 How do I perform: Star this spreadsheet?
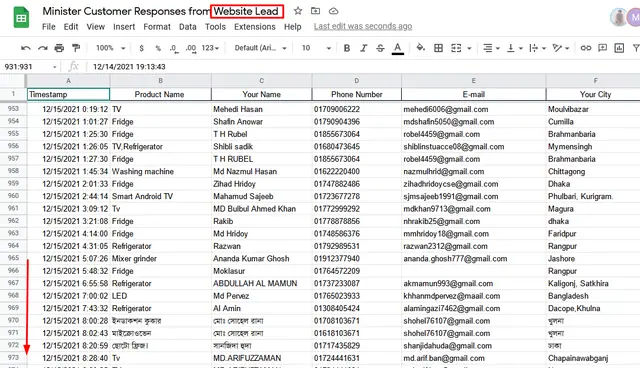point(298,11)
